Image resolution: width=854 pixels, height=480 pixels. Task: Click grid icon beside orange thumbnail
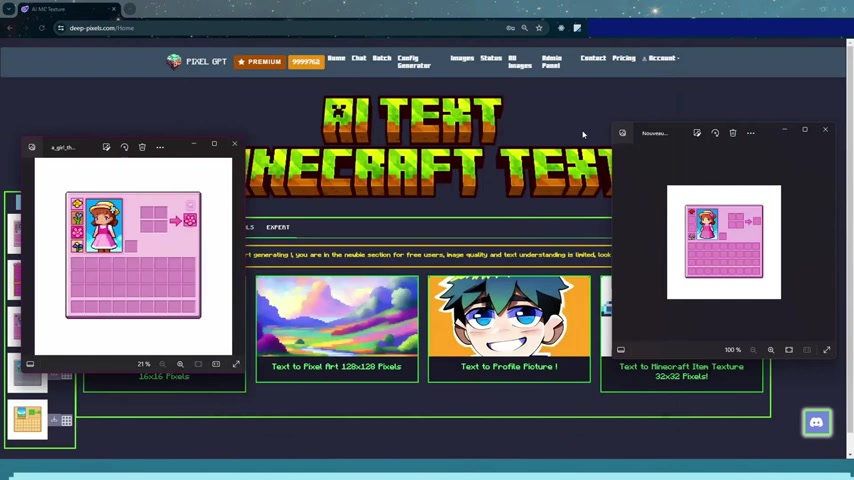click(x=66, y=420)
